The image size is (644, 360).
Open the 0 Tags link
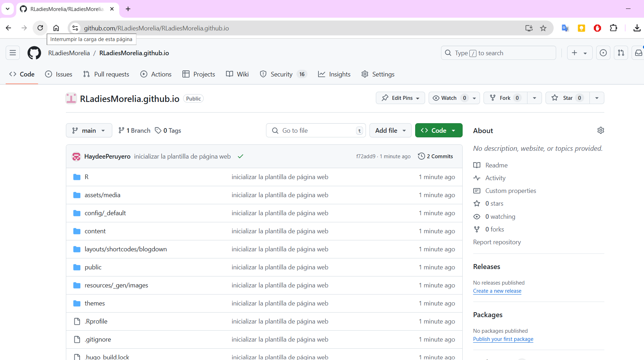pyautogui.click(x=168, y=131)
